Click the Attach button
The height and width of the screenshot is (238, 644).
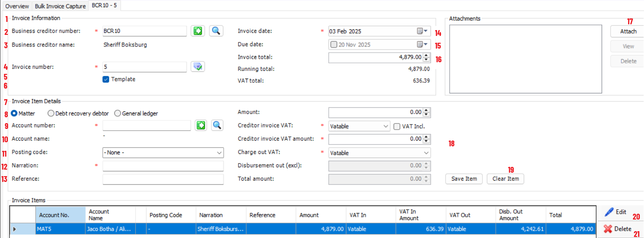tap(628, 31)
